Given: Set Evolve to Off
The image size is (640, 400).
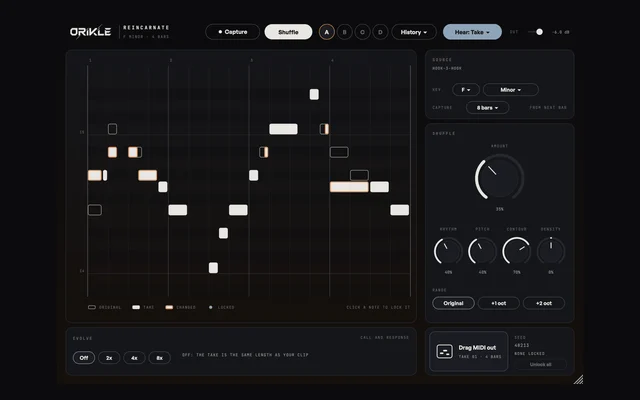Looking at the screenshot, I should [x=84, y=358].
